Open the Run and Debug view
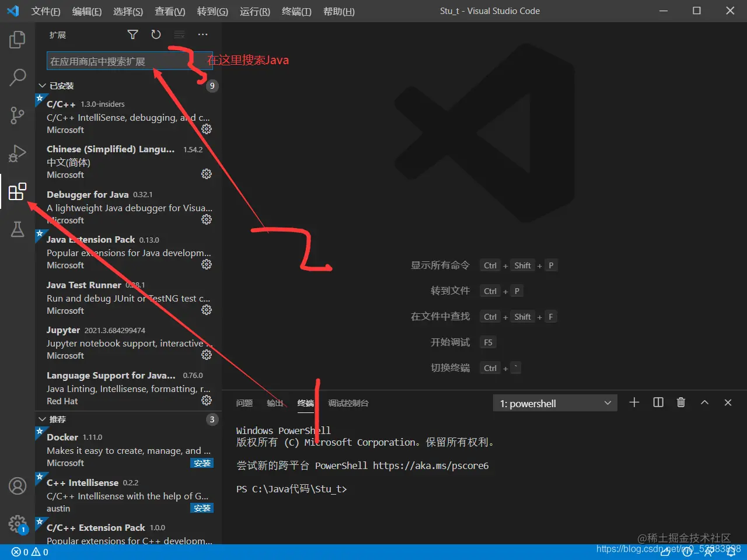 click(x=18, y=153)
